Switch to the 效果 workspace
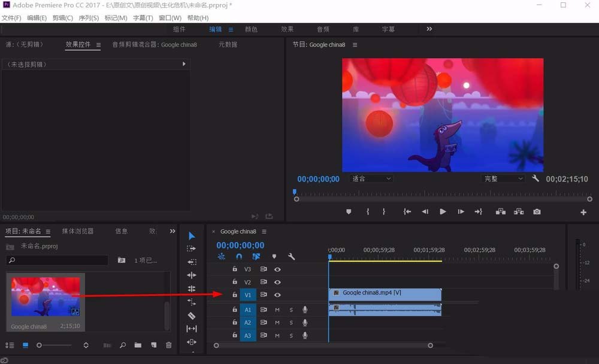This screenshot has width=599, height=364. [287, 29]
